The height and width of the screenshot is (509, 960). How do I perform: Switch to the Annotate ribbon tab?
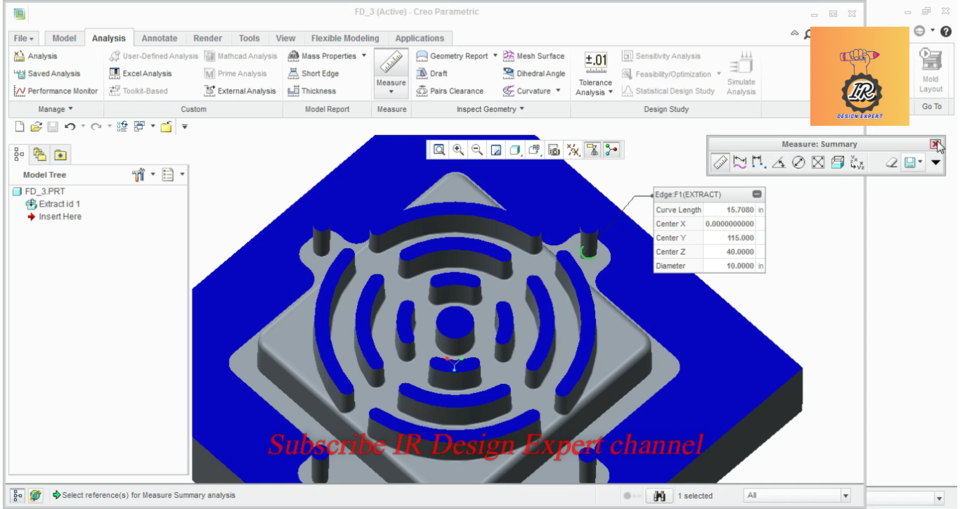159,38
